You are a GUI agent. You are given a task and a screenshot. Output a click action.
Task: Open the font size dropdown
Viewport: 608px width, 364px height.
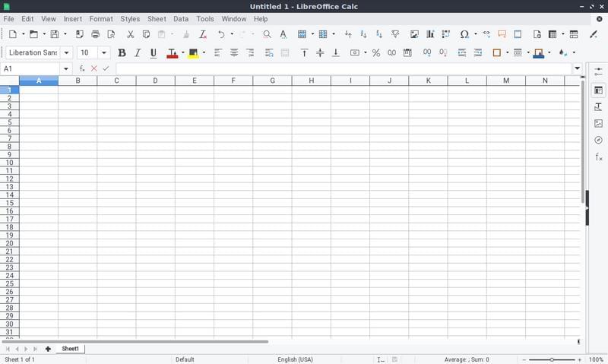coord(104,53)
